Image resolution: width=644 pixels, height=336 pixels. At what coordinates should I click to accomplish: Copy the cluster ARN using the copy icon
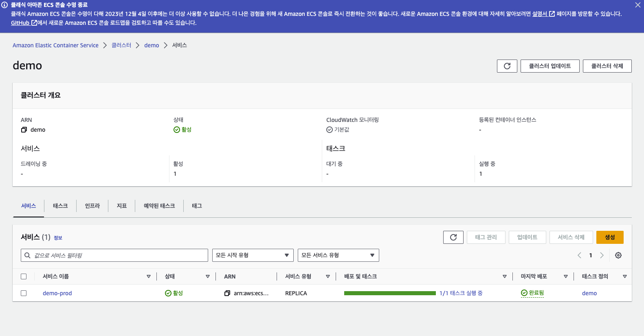pos(24,130)
